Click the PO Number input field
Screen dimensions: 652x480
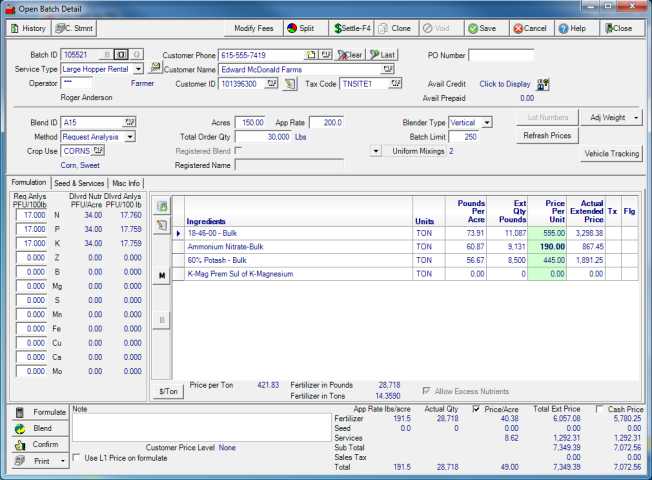(501, 55)
